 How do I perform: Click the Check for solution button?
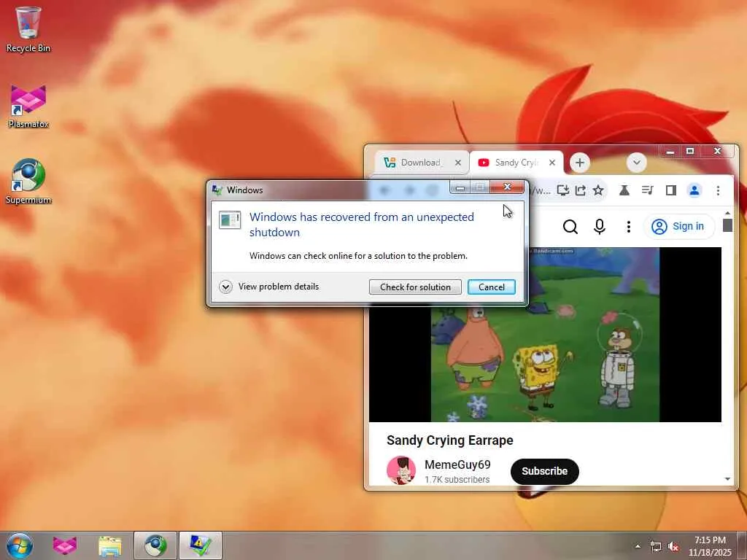[x=415, y=287]
